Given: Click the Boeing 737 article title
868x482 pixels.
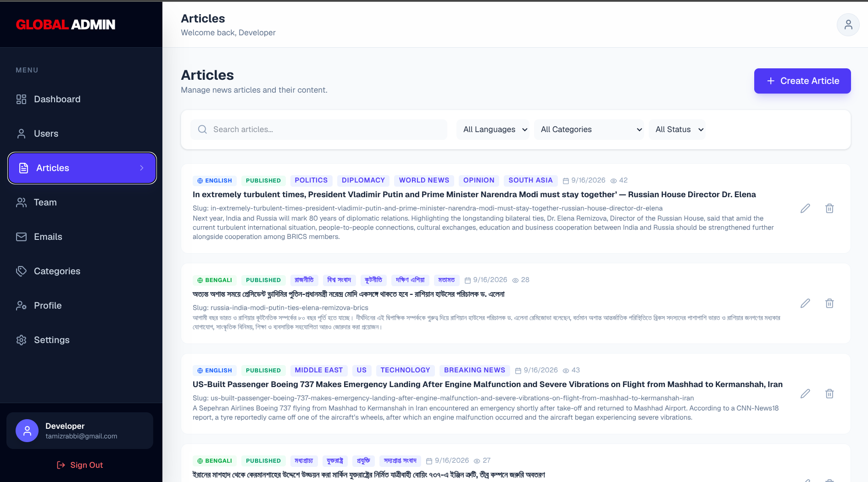Looking at the screenshot, I should tap(488, 384).
